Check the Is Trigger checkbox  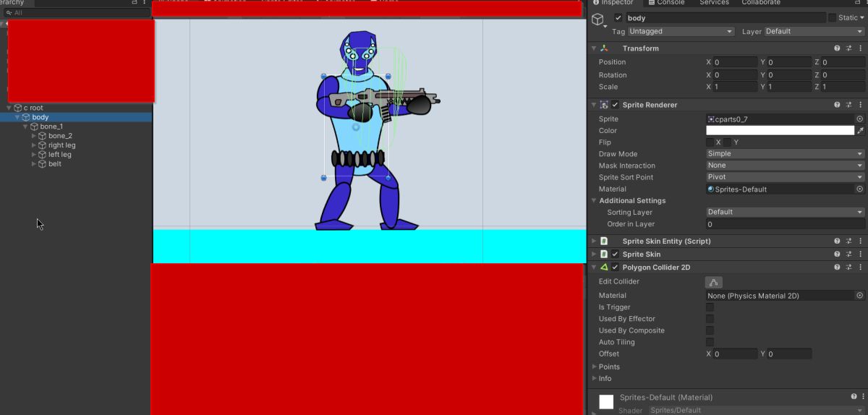click(x=710, y=307)
